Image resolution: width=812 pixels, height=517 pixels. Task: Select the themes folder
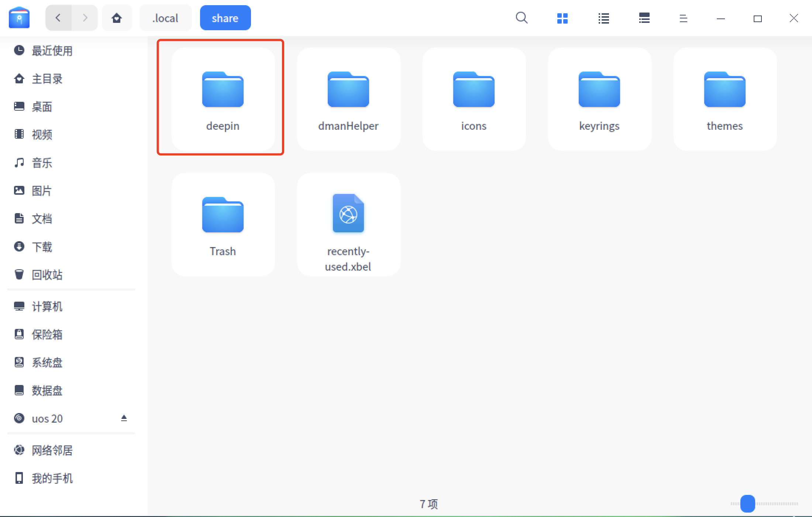[x=725, y=99]
